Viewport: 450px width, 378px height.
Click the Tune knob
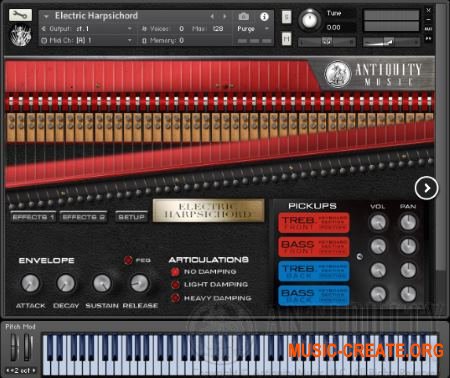click(310, 19)
